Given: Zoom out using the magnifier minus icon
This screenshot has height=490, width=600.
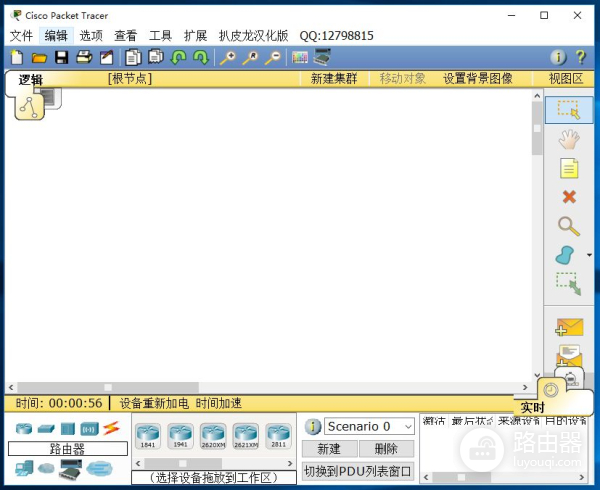Looking at the screenshot, I should (273, 58).
